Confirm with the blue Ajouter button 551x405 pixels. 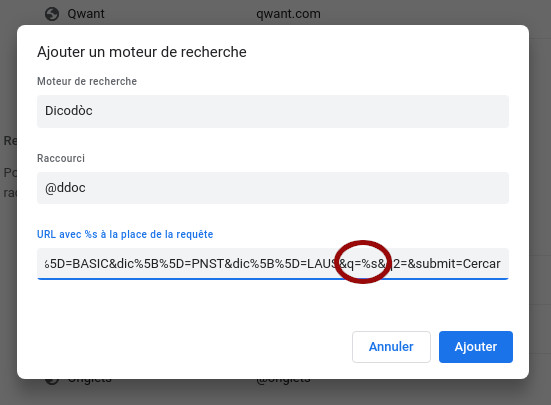click(x=475, y=347)
